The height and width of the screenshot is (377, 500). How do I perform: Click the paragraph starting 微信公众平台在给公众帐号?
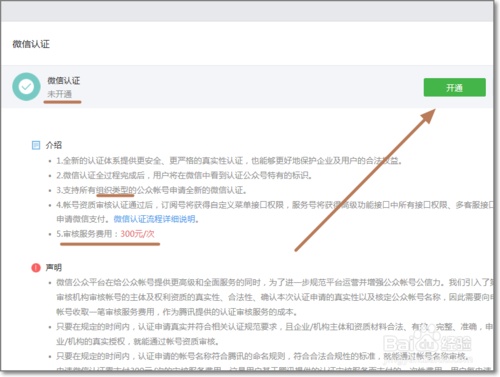click(275, 297)
